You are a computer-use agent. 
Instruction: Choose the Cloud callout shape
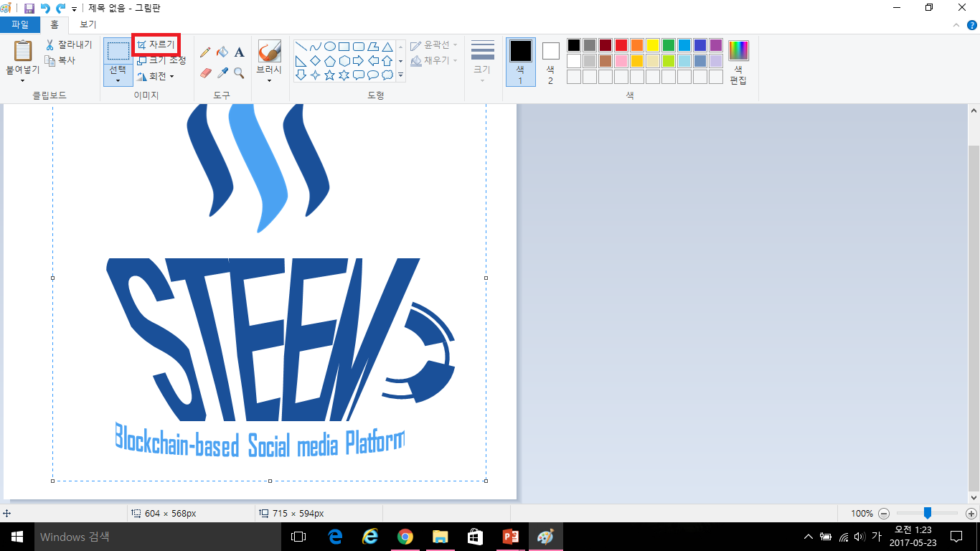click(x=387, y=75)
